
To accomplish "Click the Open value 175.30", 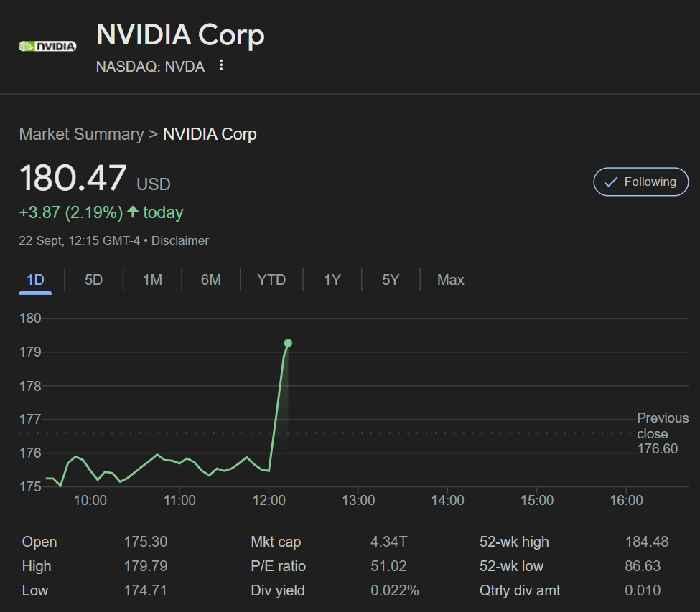I will coord(146,542).
